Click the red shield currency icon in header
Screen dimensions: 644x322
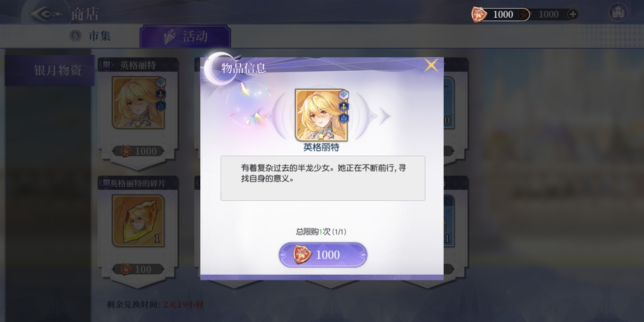[x=479, y=14]
